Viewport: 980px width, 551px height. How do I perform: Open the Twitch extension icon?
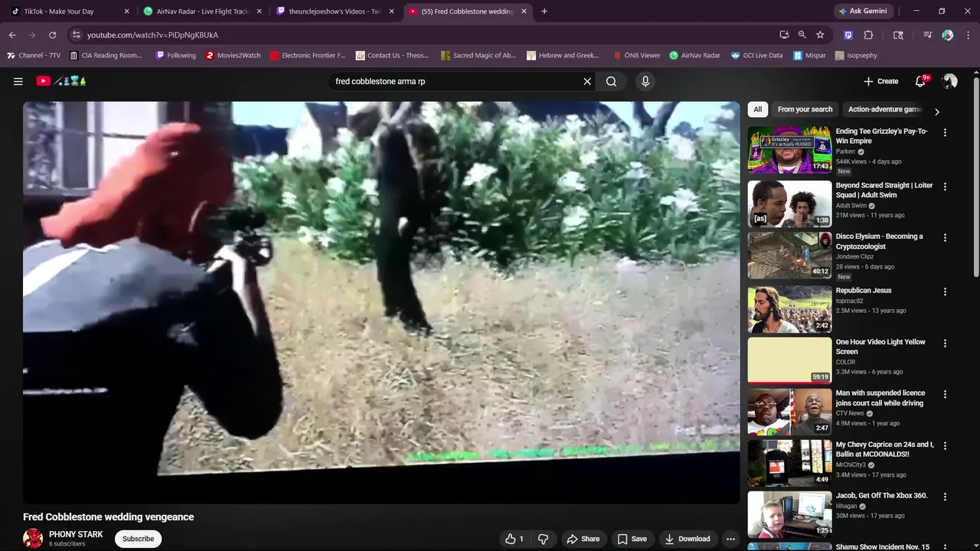848,34
